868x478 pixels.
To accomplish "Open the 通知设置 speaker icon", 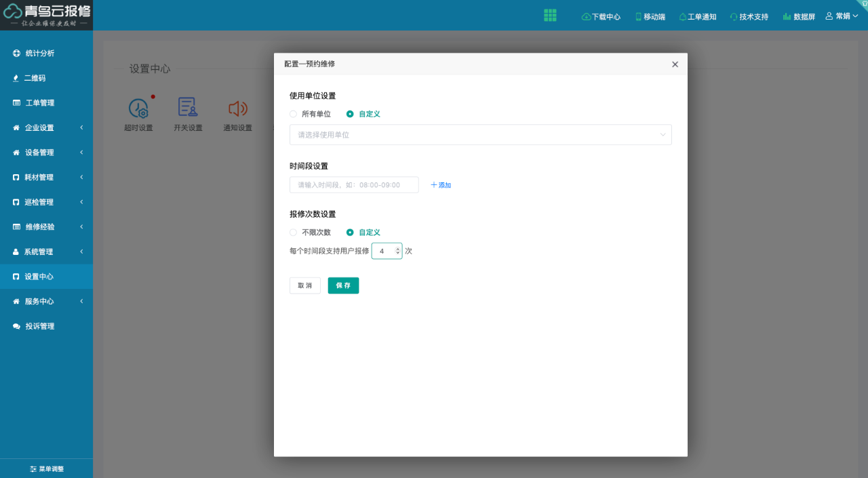I will pyautogui.click(x=237, y=108).
